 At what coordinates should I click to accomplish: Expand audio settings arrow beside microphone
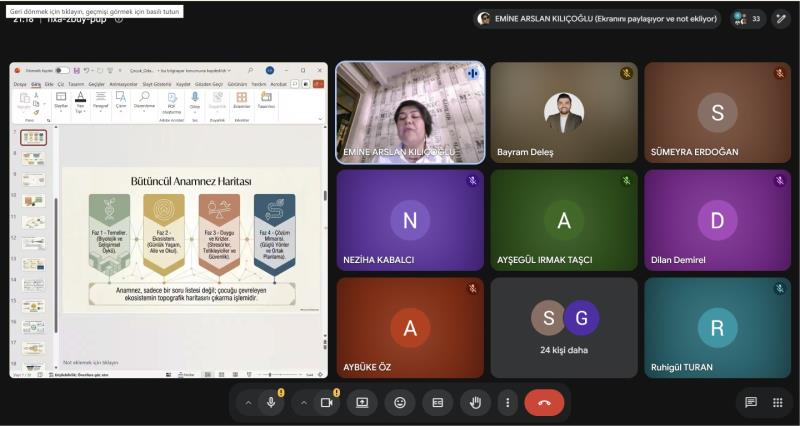248,403
